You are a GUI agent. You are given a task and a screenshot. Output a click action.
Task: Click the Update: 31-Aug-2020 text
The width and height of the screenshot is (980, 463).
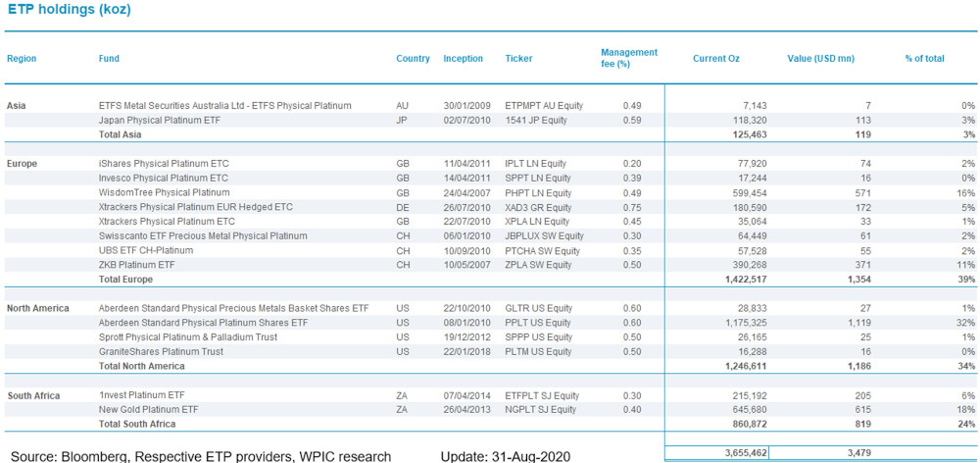pos(506,456)
